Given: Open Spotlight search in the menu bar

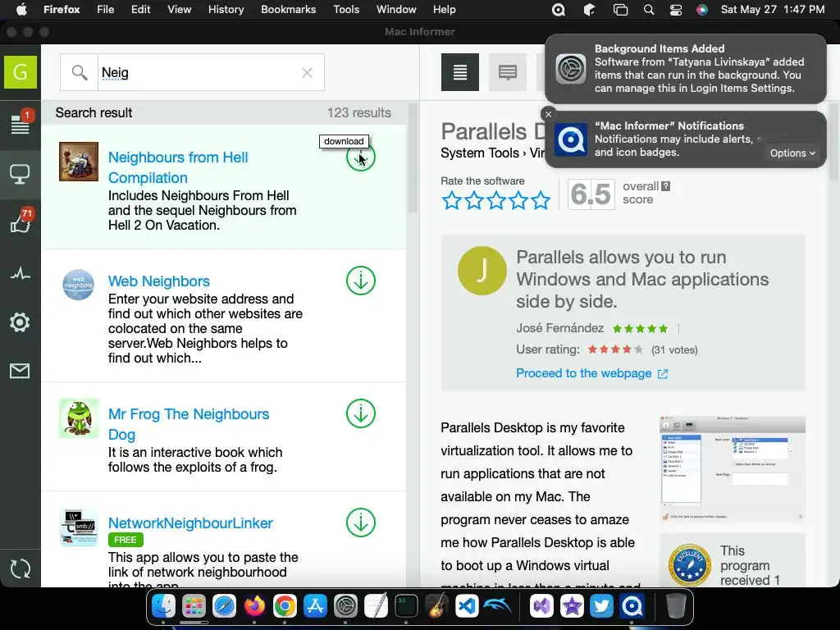Looking at the screenshot, I should pyautogui.click(x=649, y=10).
